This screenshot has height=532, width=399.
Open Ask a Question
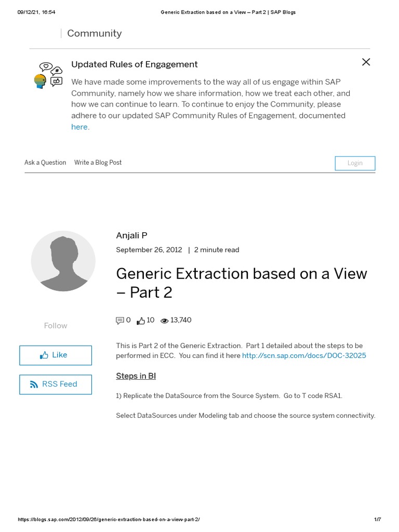coord(45,163)
